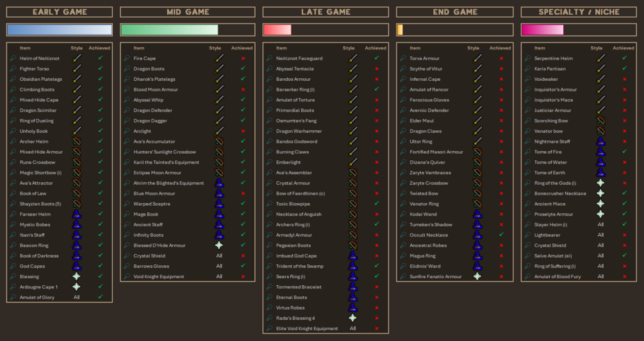Click the Dharok's Platelegs item name

(x=154, y=79)
